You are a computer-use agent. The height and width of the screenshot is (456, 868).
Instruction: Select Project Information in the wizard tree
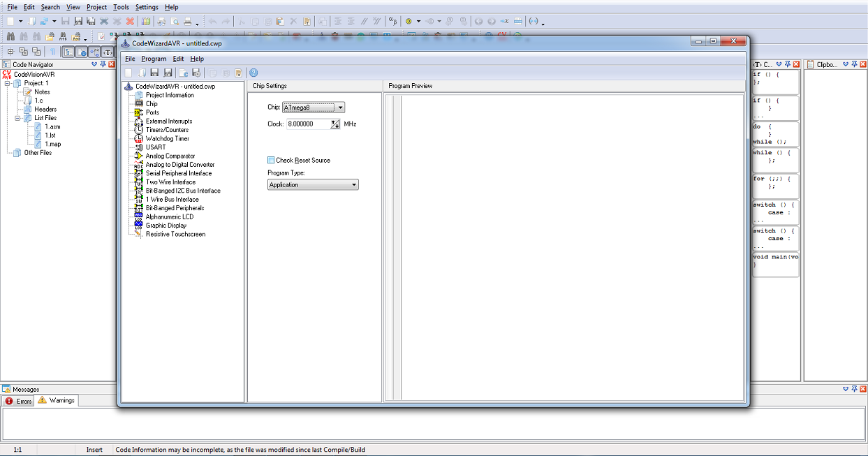[x=170, y=95]
